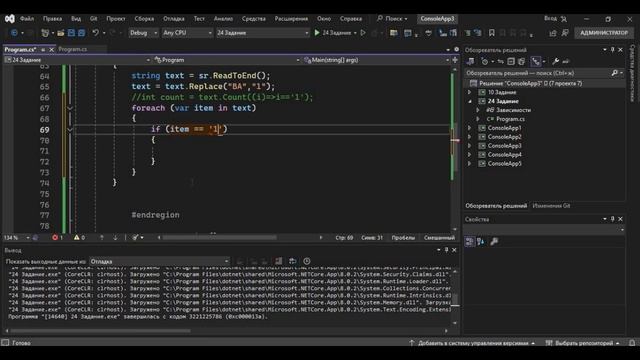
Task: Open the Справка menu
Action: click(x=351, y=19)
